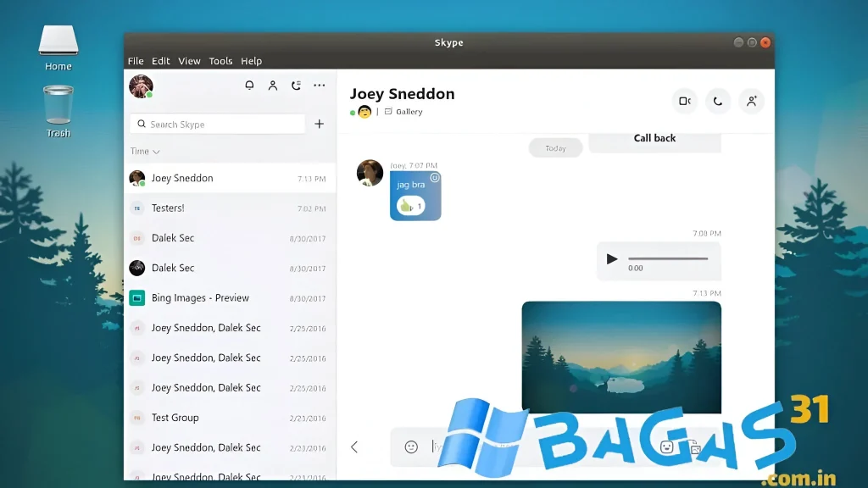Click the jag bra message bubble
Viewport: 868px width, 488px height.
coord(415,196)
